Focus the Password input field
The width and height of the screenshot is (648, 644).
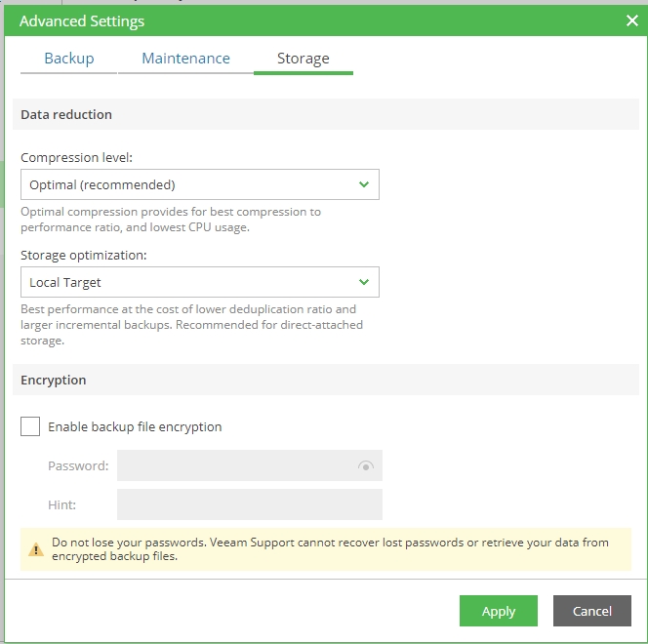pos(234,465)
